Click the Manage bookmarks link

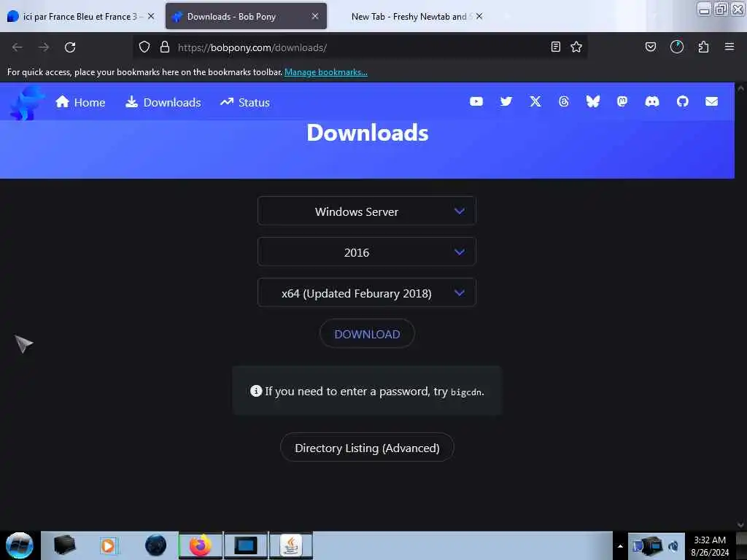click(326, 72)
